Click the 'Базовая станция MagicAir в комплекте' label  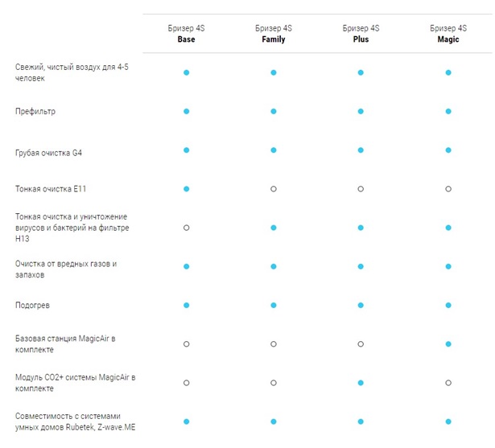(65, 344)
